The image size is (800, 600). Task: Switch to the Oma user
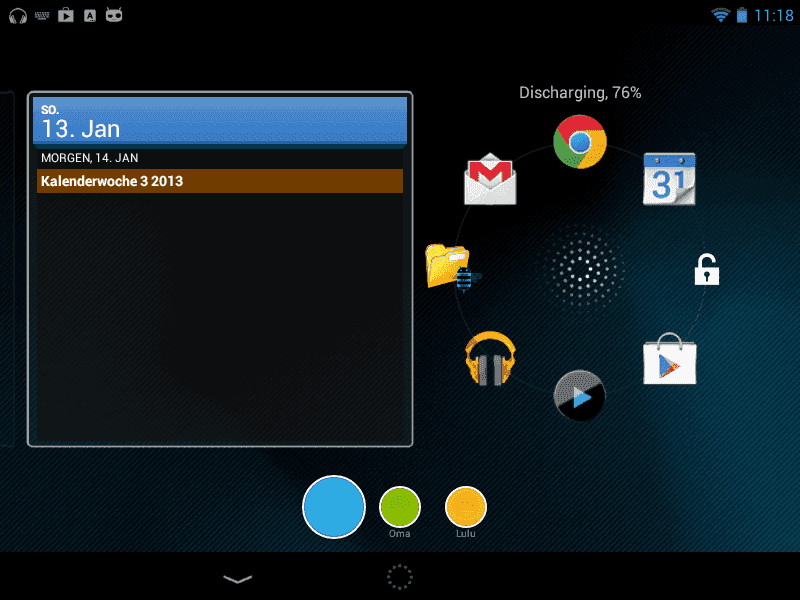tap(400, 507)
